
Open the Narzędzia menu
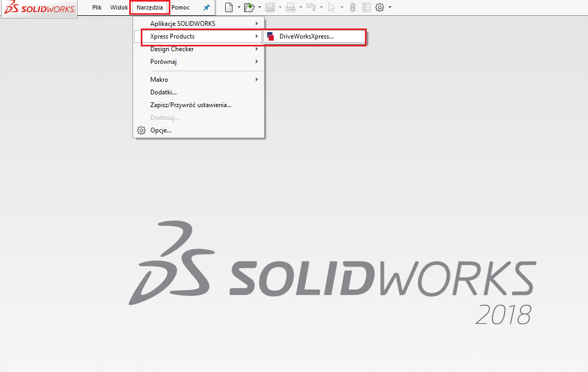[x=149, y=7]
